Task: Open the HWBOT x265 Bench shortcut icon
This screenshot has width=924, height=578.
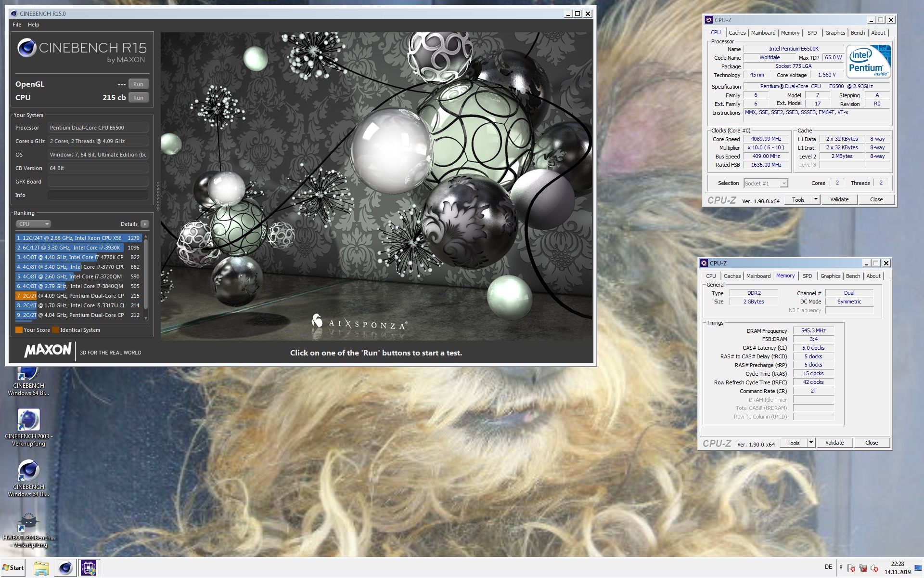Action: tap(28, 529)
